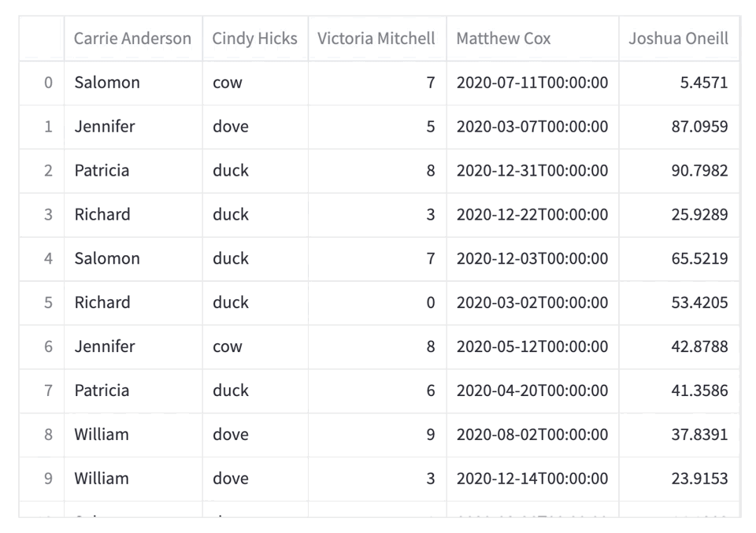Select the Joshua Oneill column header

coord(679,39)
